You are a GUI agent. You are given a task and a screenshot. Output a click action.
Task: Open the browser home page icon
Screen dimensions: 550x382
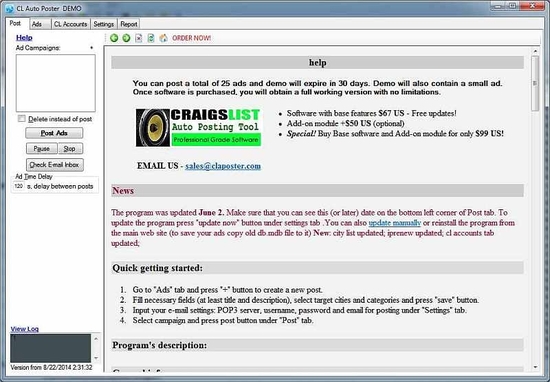[163, 38]
